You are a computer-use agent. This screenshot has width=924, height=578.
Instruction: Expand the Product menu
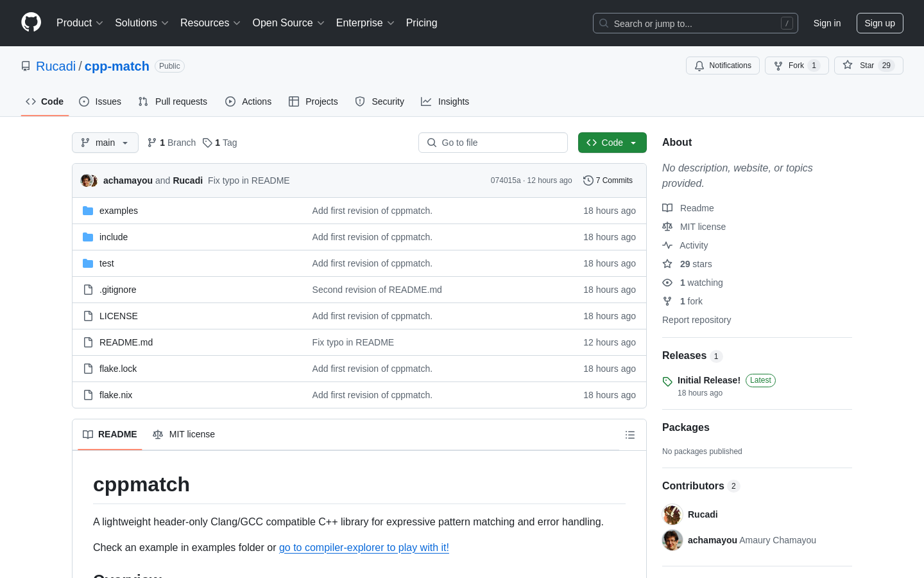[80, 23]
